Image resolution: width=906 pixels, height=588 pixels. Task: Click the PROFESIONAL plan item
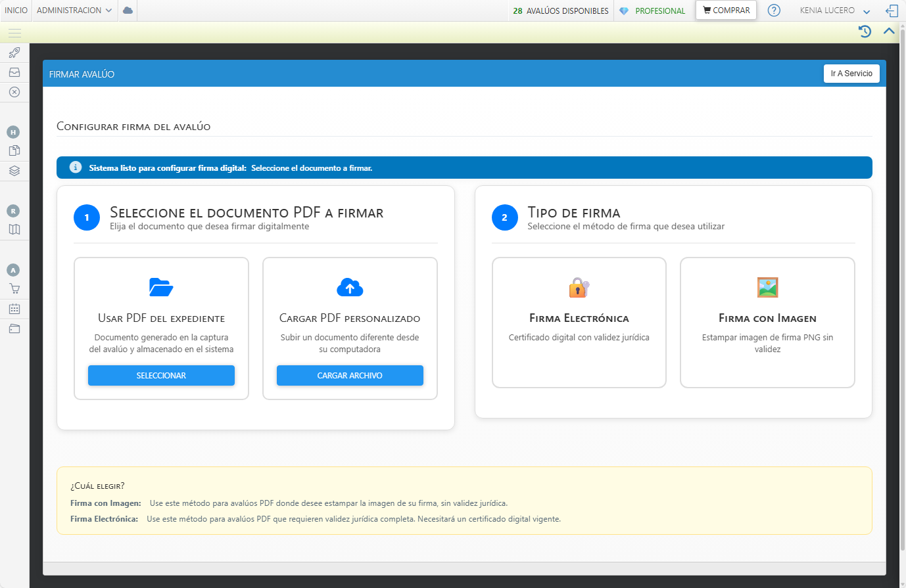[653, 11]
